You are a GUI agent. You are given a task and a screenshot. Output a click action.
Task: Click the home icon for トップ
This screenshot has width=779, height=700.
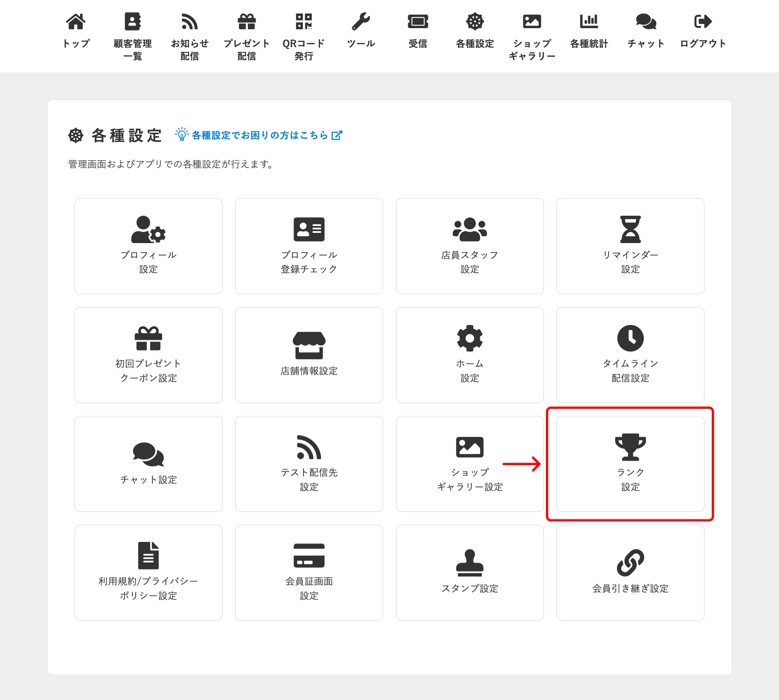[x=76, y=22]
